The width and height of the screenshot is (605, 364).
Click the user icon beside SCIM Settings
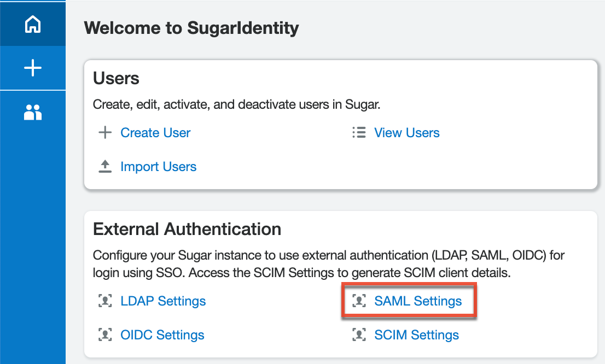[x=359, y=334]
